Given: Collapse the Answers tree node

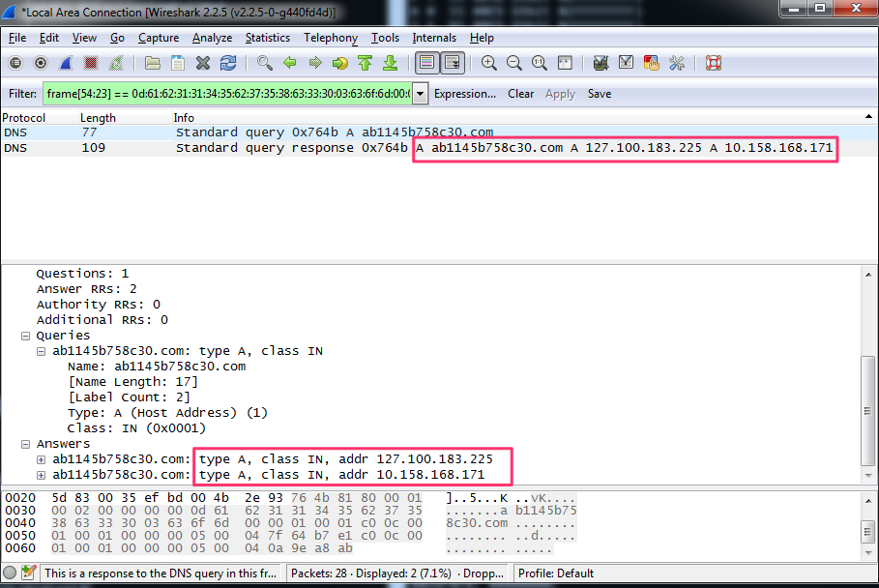Looking at the screenshot, I should (25, 444).
